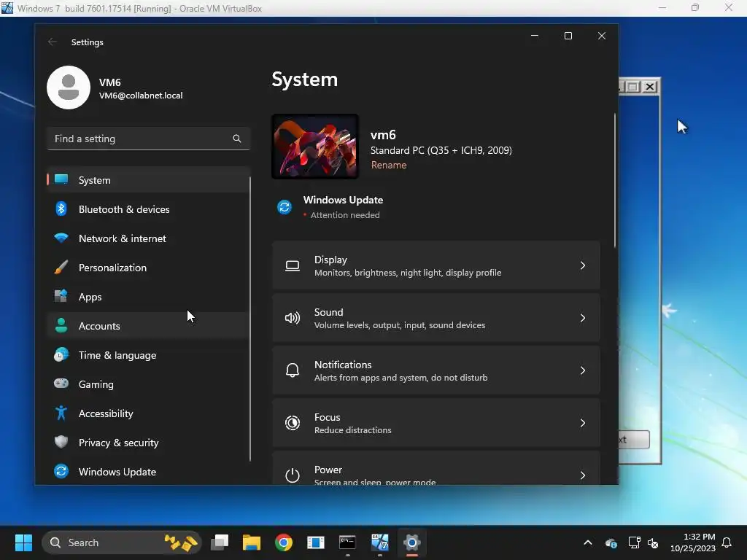Click the vm6 desktop wallpaper thumbnail
This screenshot has width=747, height=560.
coord(315,146)
